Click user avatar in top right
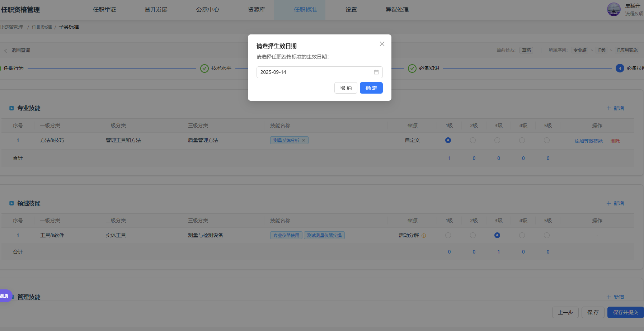Viewport: 644px width, 331px height. click(614, 9)
